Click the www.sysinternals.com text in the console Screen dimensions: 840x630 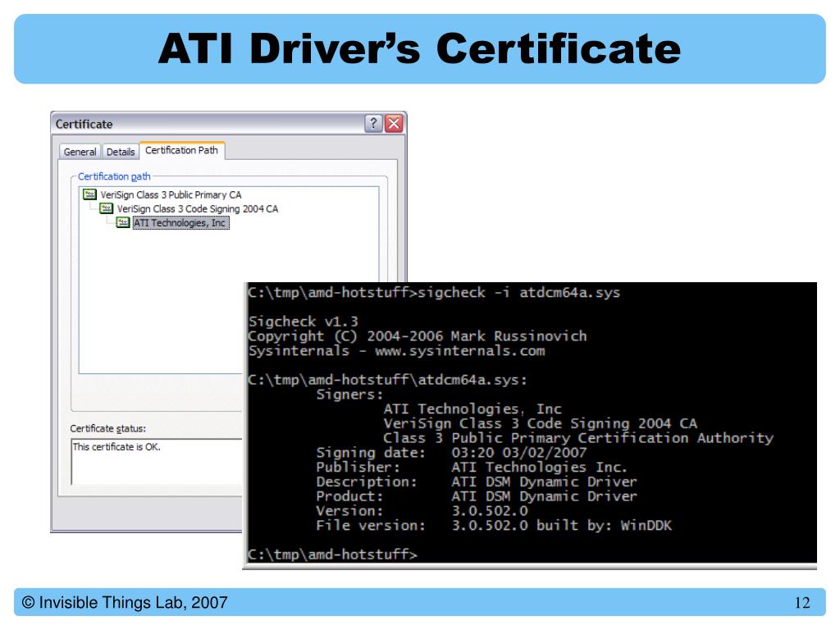pyautogui.click(x=459, y=351)
